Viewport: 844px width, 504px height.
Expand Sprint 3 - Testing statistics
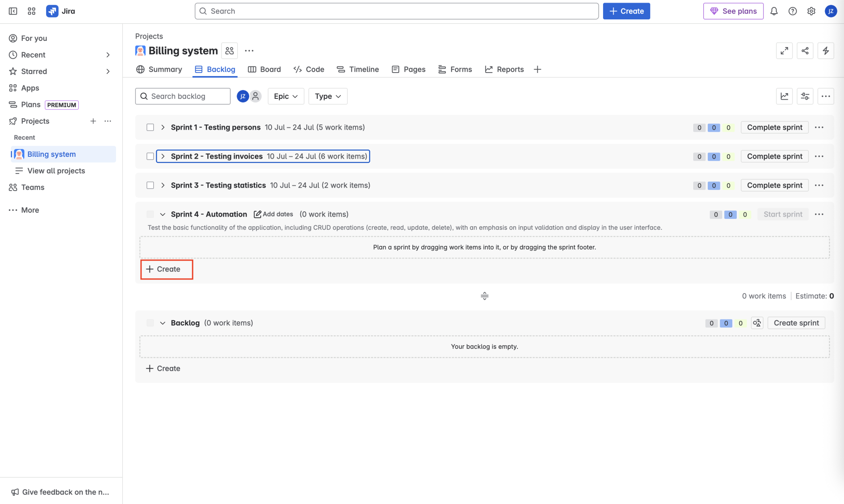[x=163, y=185]
